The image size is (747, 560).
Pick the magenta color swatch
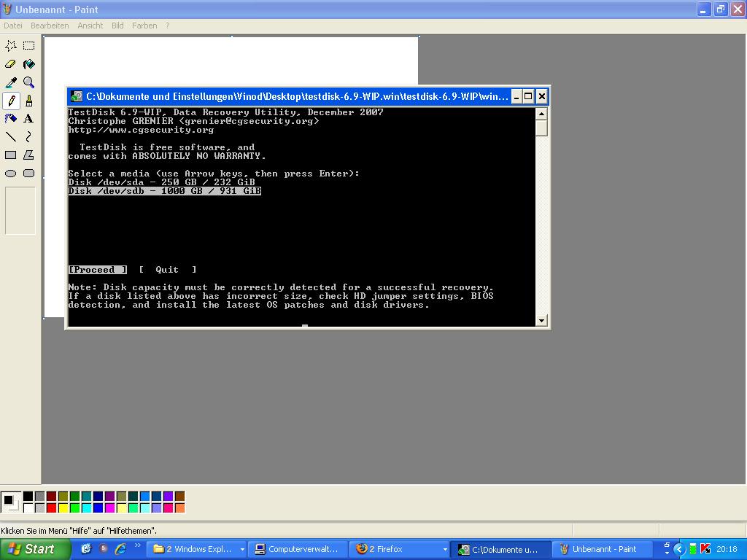(x=109, y=508)
